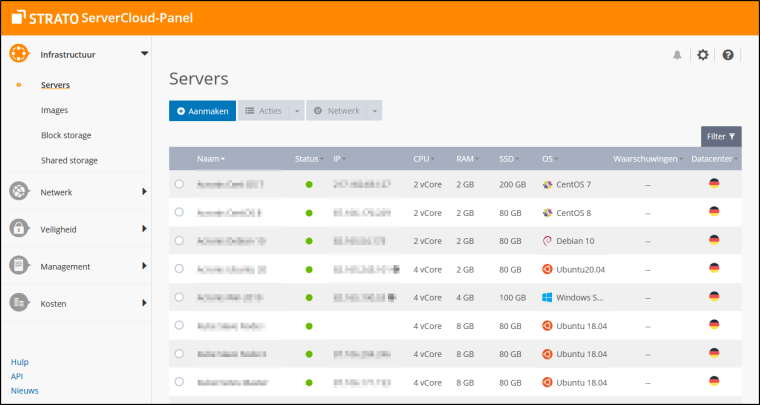Open the Hulp link

pos(20,362)
